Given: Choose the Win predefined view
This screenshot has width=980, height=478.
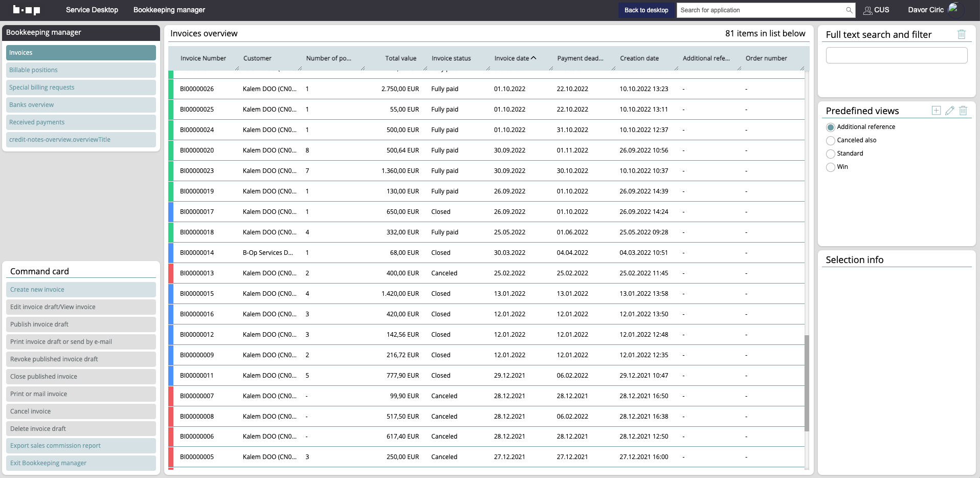Looking at the screenshot, I should pos(831,167).
